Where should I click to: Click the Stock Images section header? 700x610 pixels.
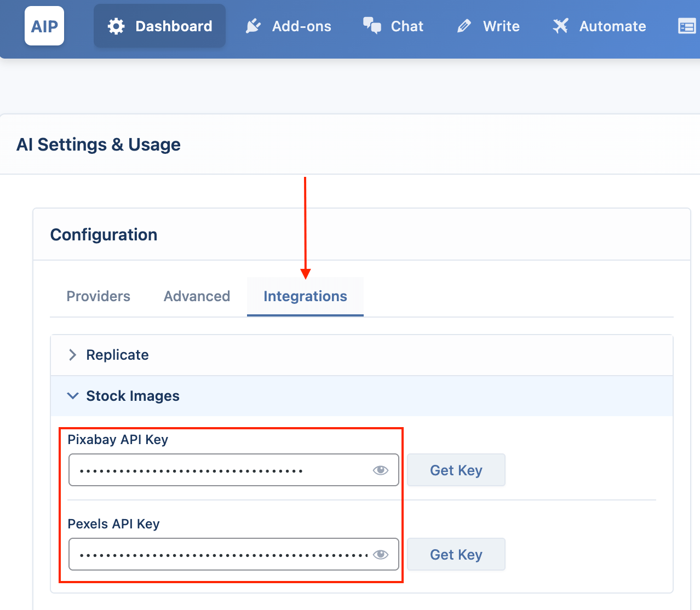362,396
